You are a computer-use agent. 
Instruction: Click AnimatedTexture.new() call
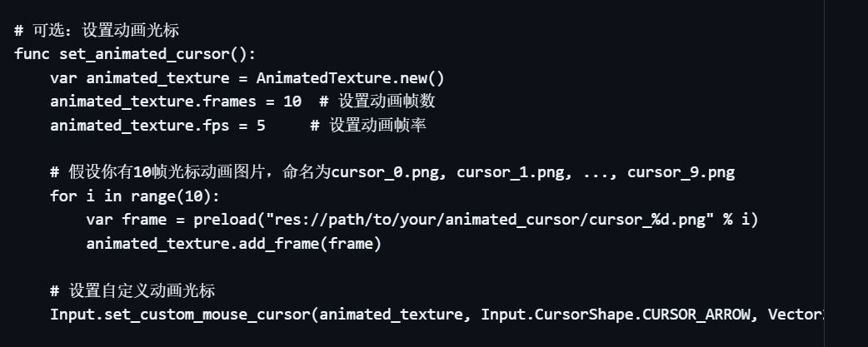coord(351,78)
